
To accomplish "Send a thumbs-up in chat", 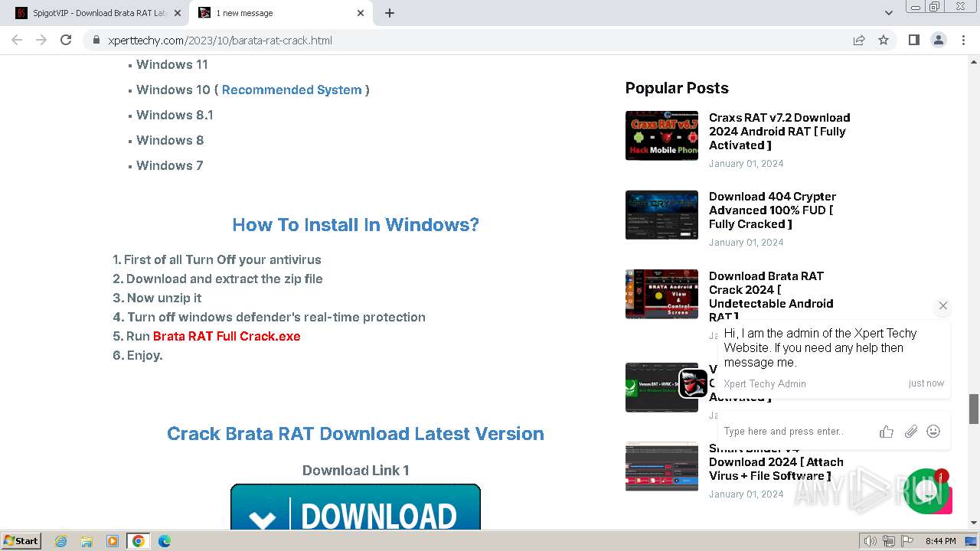I will [887, 432].
